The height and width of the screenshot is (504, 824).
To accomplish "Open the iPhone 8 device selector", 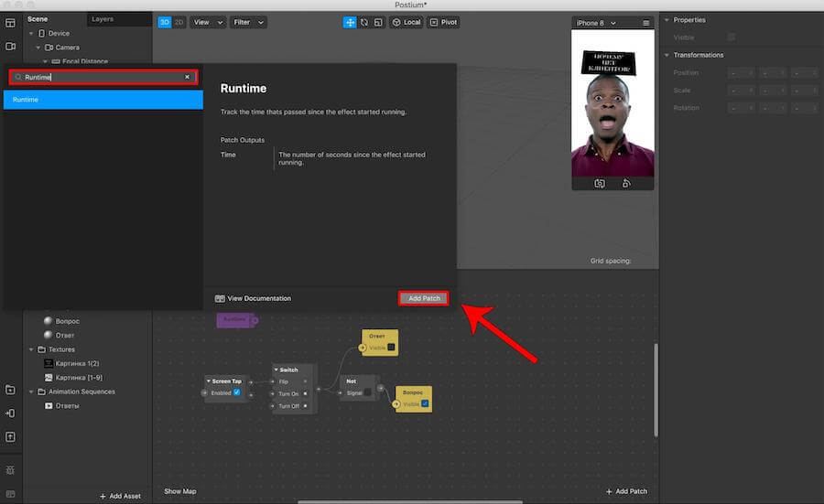I will (595, 23).
